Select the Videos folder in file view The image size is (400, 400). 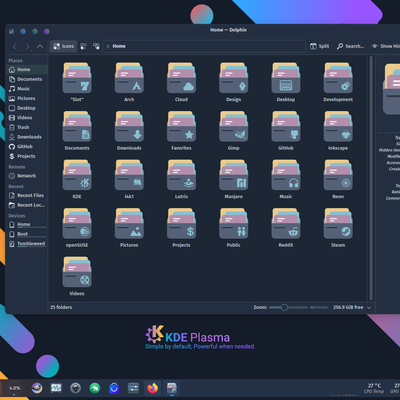pos(77,272)
